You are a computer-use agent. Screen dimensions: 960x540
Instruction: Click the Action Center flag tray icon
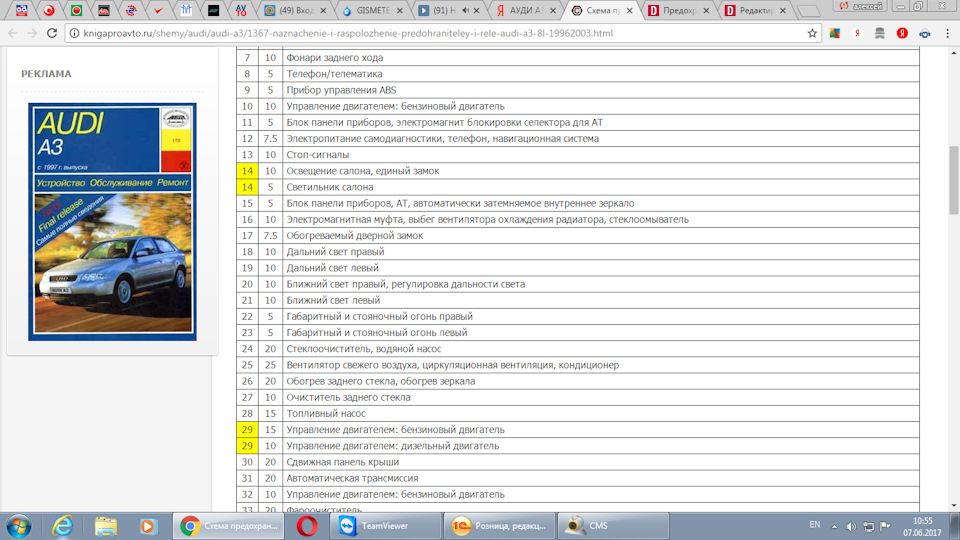[885, 526]
